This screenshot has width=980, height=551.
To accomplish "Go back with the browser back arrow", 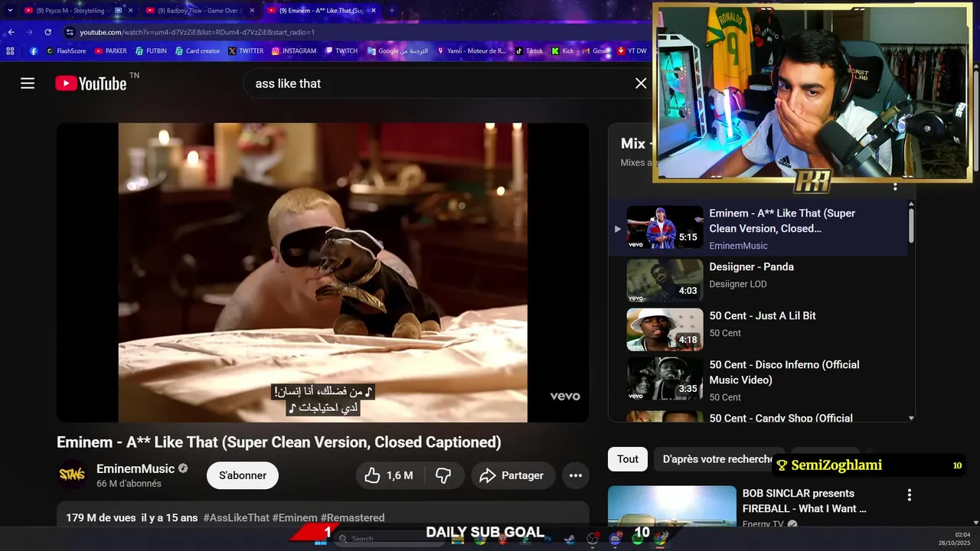I will coord(11,32).
